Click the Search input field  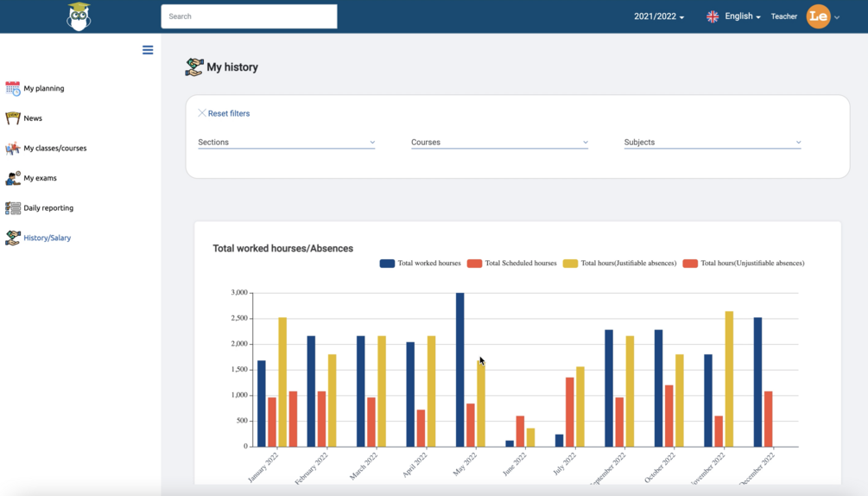[x=249, y=16]
